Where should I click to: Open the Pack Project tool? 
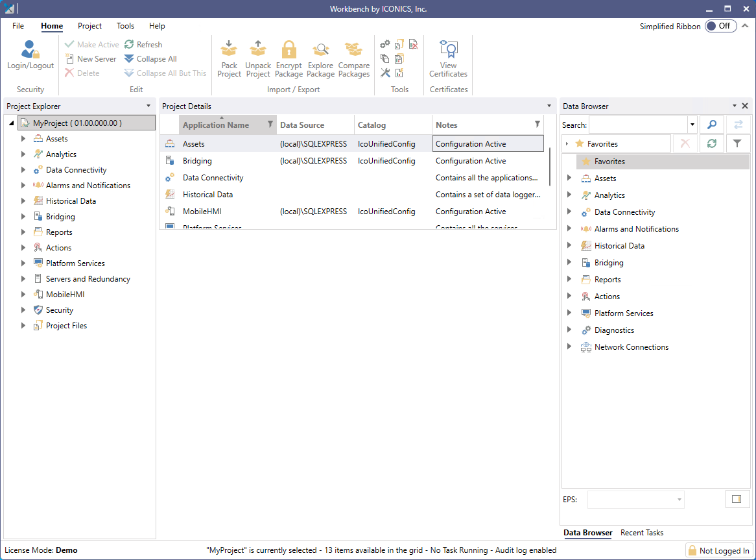click(229, 59)
